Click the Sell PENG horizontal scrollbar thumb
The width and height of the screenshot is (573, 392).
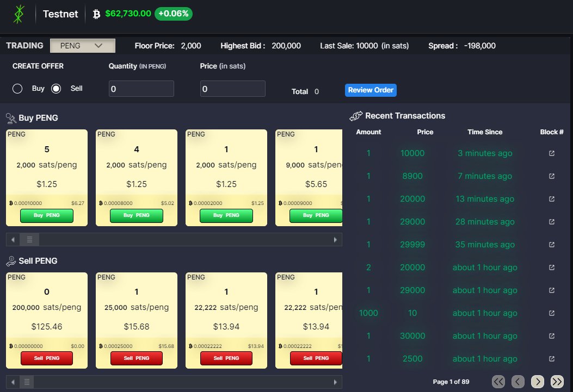click(27, 382)
